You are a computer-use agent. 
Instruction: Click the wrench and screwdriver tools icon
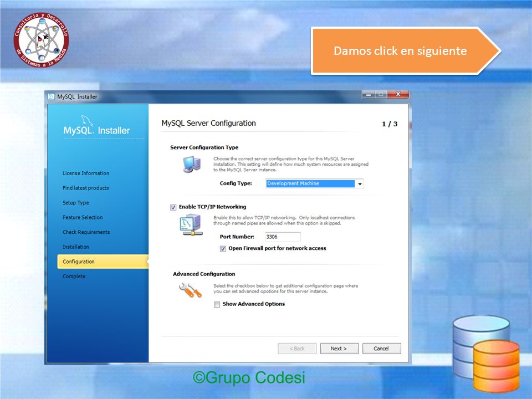point(190,290)
